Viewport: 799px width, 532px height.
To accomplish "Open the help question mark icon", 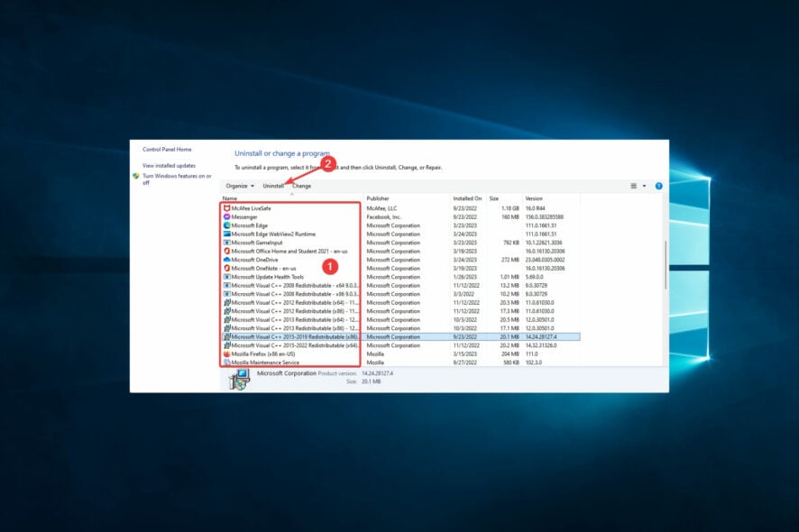I will (659, 186).
